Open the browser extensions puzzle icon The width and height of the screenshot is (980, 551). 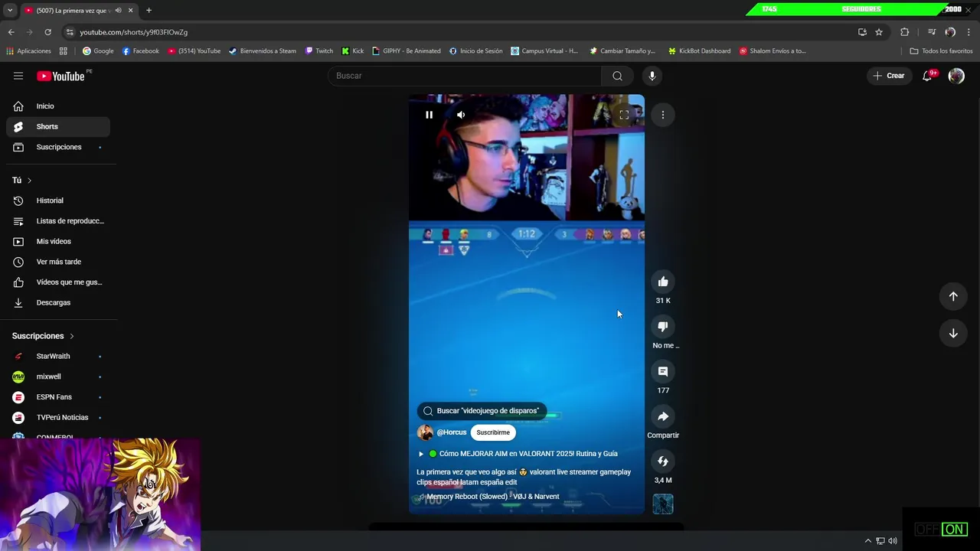click(x=904, y=32)
